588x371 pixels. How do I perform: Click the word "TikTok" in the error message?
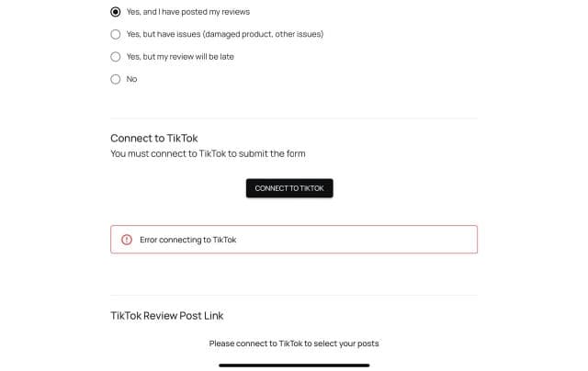tap(224, 240)
